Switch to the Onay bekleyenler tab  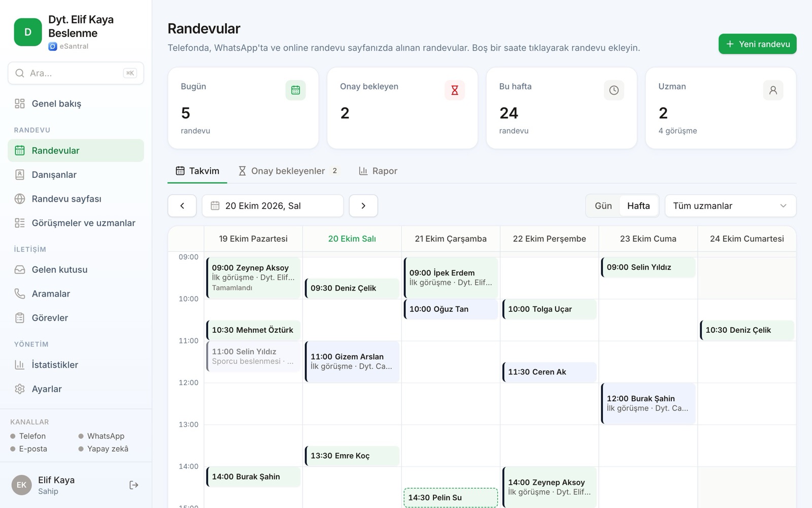point(288,171)
